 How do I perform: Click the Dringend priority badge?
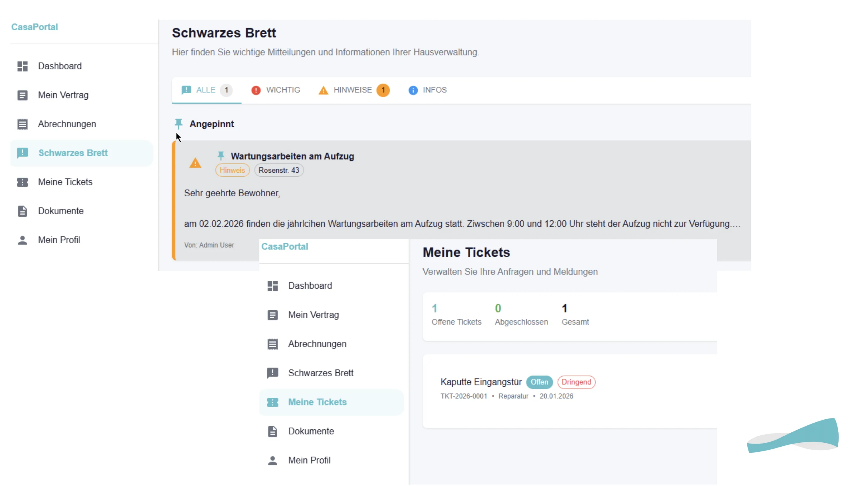(576, 382)
